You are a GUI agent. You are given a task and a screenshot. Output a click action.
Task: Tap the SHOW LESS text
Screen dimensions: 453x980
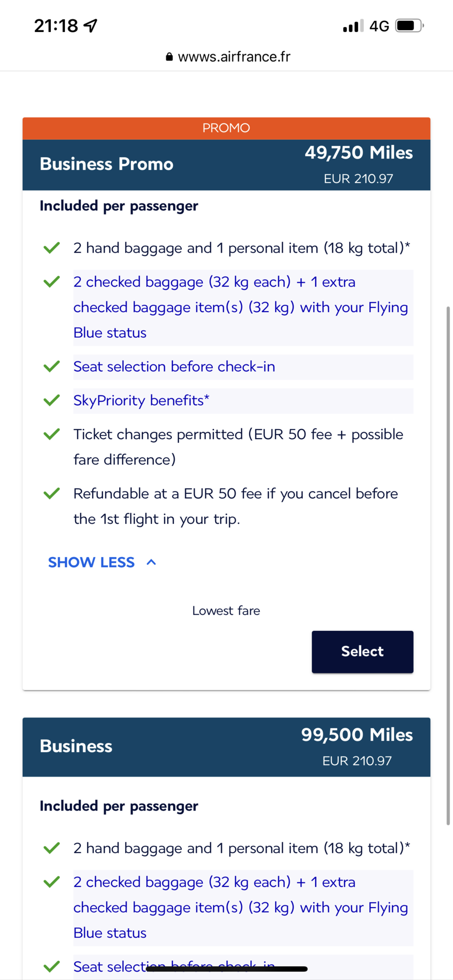click(x=91, y=562)
